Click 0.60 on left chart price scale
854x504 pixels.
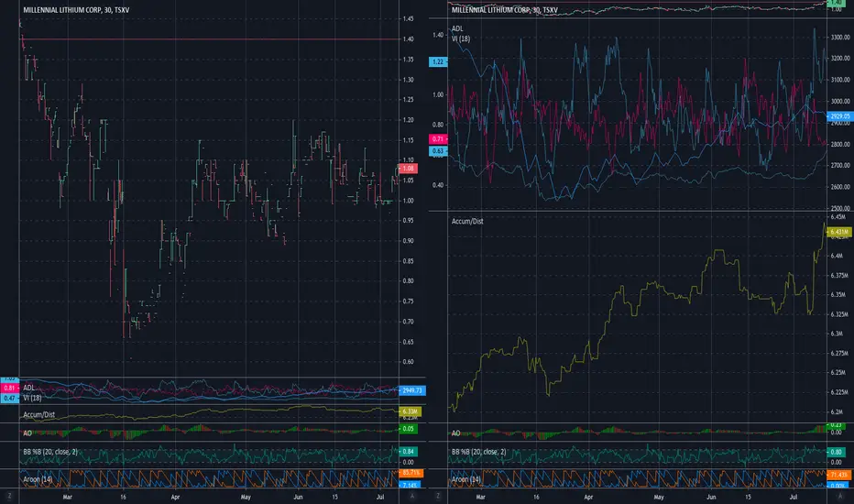click(408, 362)
